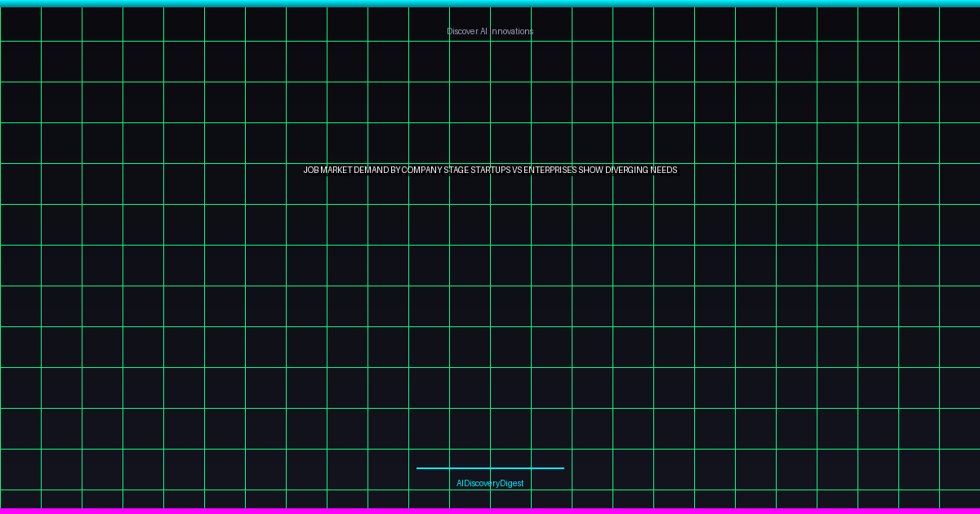This screenshot has width=980, height=514.
Task: Click 'Innovations' in the top tagline
Action: tap(512, 31)
